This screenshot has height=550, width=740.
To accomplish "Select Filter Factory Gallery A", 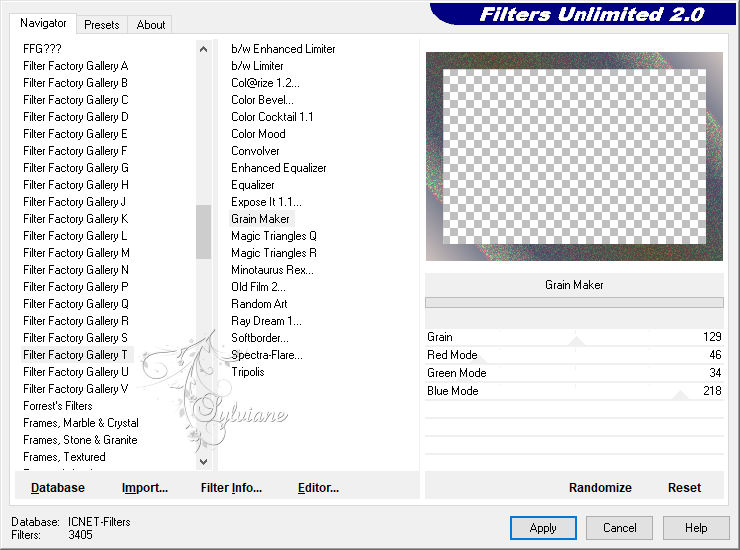I will point(76,66).
